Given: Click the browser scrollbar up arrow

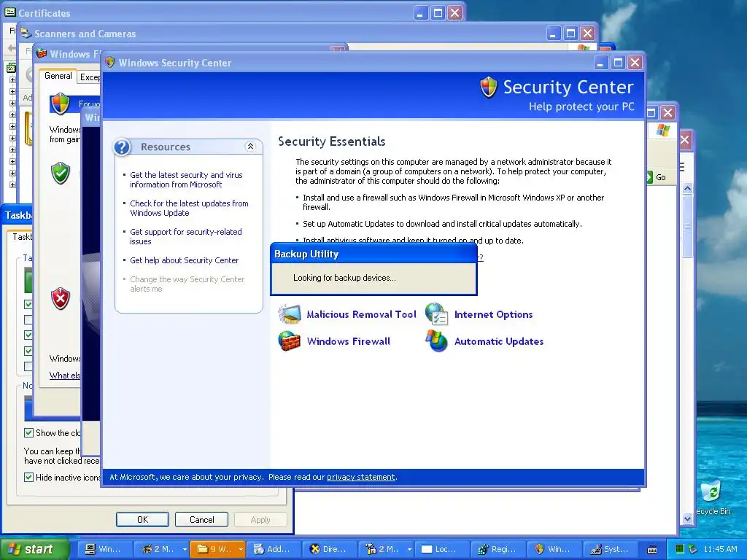Looking at the screenshot, I should pos(687,189).
